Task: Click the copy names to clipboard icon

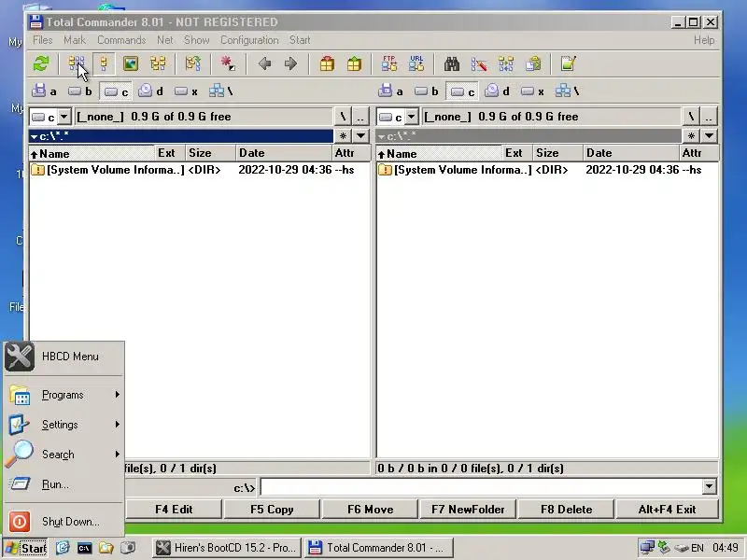Action: coord(533,63)
